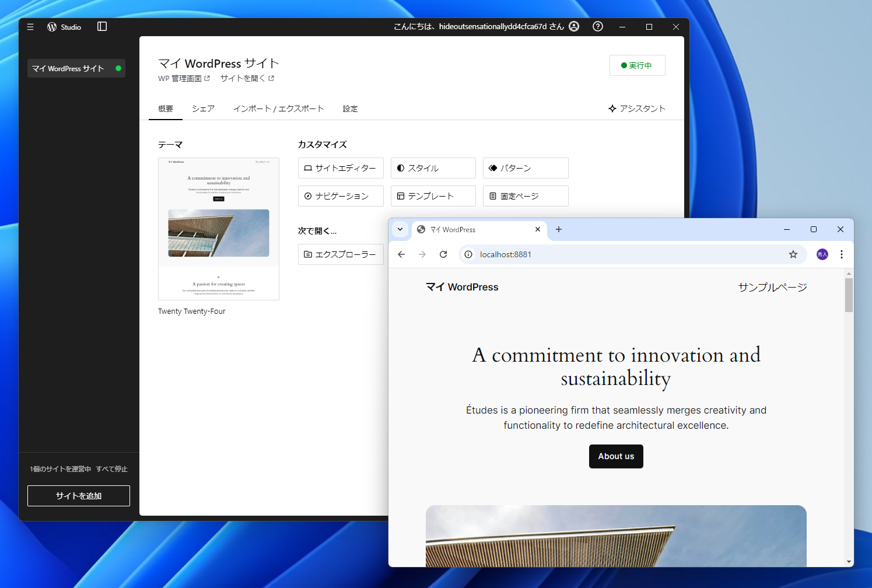The height and width of the screenshot is (588, 872).
Task: Open the Studio account profile icon
Action: point(574,26)
